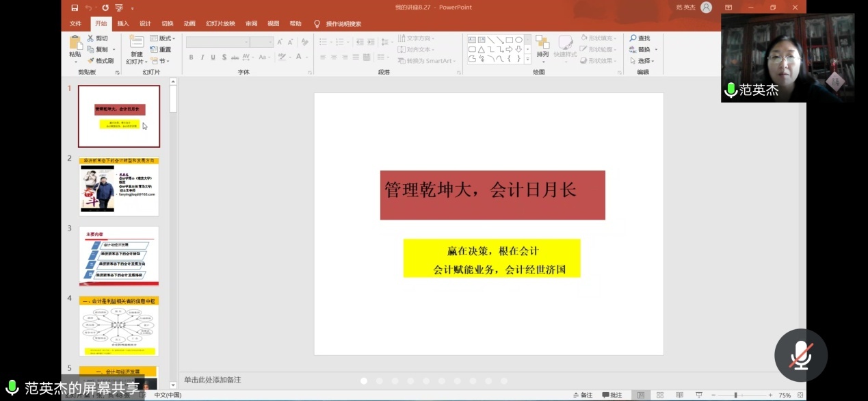Expand the Section (节) dropdown

162,60
